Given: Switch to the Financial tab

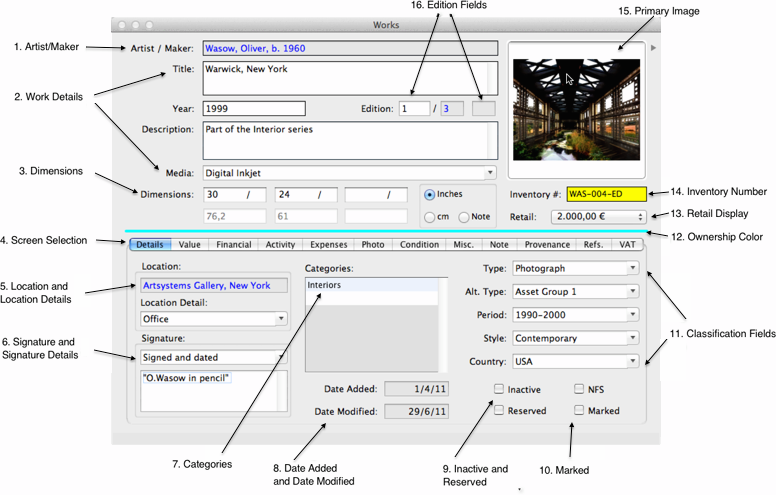Looking at the screenshot, I should 233,244.
